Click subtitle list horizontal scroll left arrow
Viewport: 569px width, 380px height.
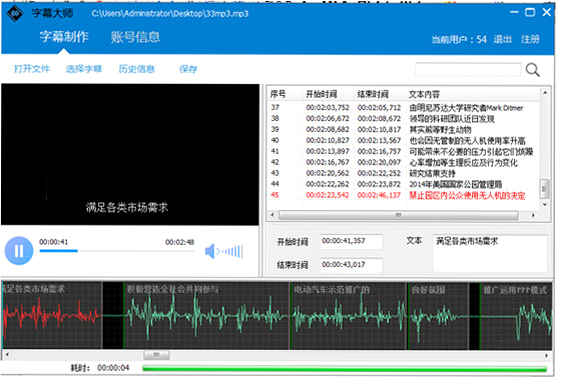[x=273, y=215]
